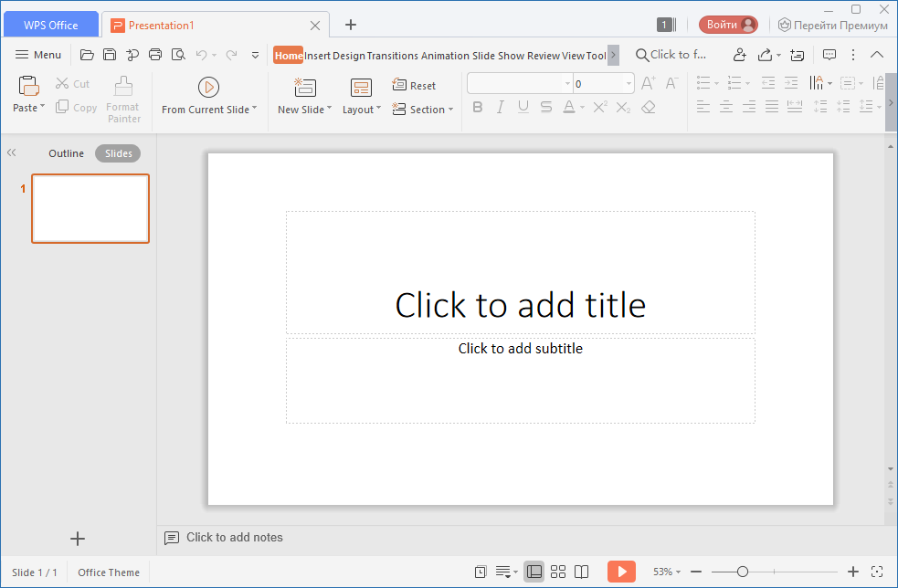Open the Transitions ribbon tab

pos(393,56)
